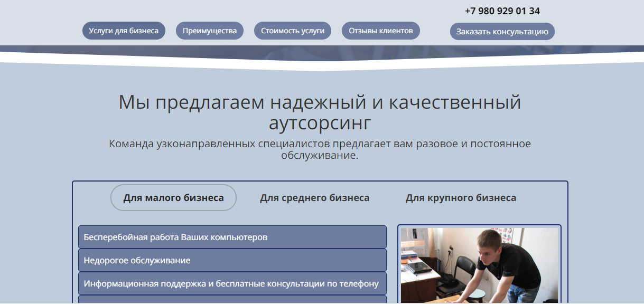Screen dimensions: 644x305
Task: Switch to the Для крупного бизнеса tab
Action: 461,198
